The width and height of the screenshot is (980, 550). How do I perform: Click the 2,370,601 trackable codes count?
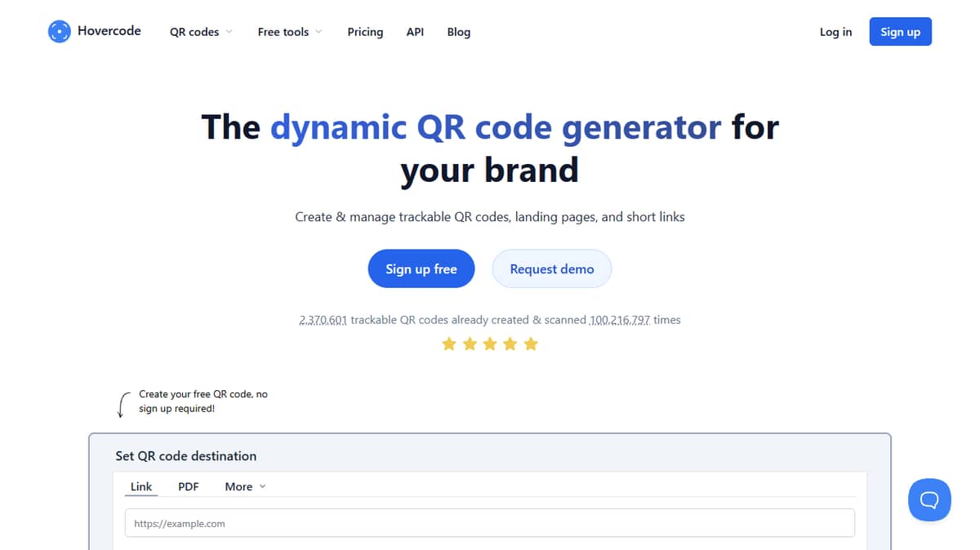323,320
